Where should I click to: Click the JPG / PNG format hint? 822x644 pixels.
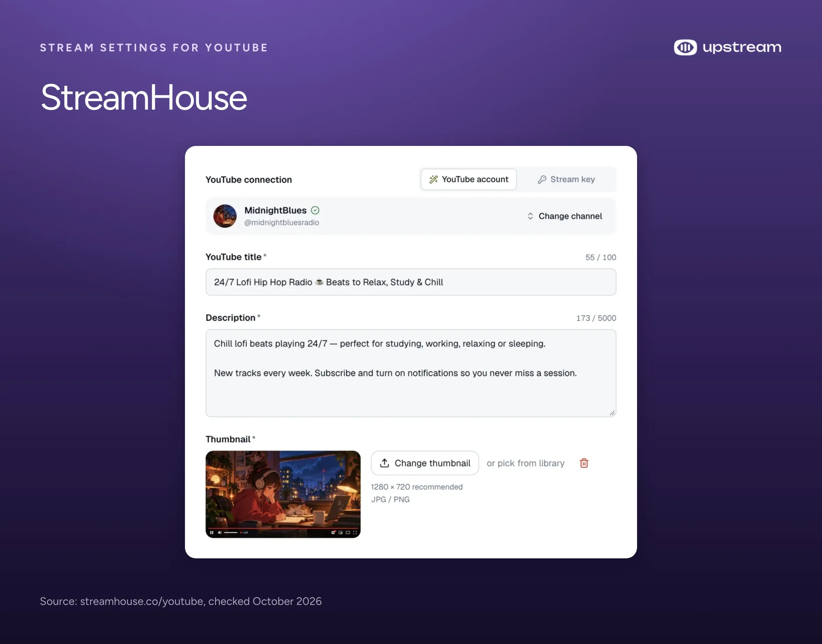point(390,499)
